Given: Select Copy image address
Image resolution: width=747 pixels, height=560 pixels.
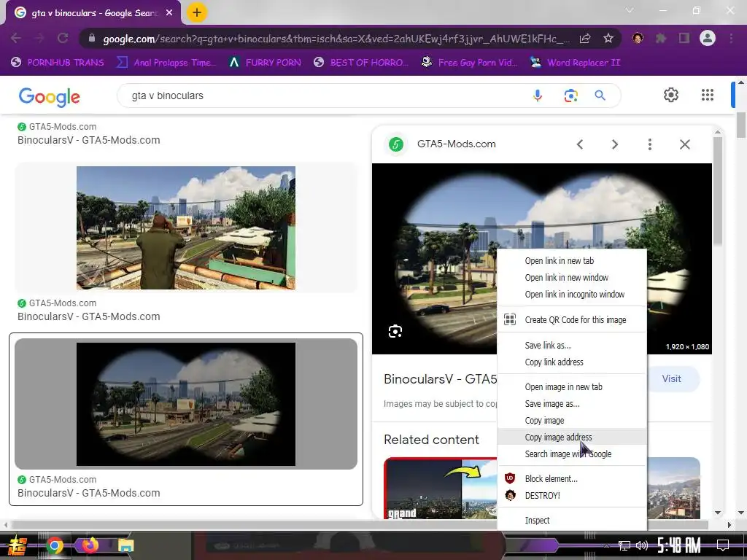Looking at the screenshot, I should point(572,437).
